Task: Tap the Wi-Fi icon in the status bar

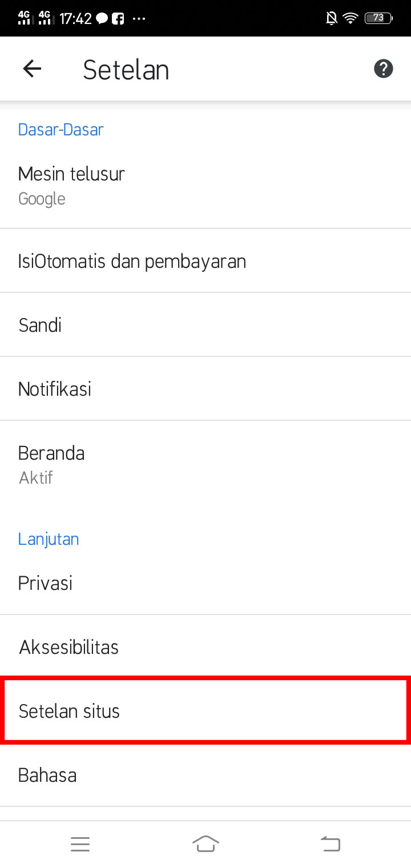Action: coord(349,17)
